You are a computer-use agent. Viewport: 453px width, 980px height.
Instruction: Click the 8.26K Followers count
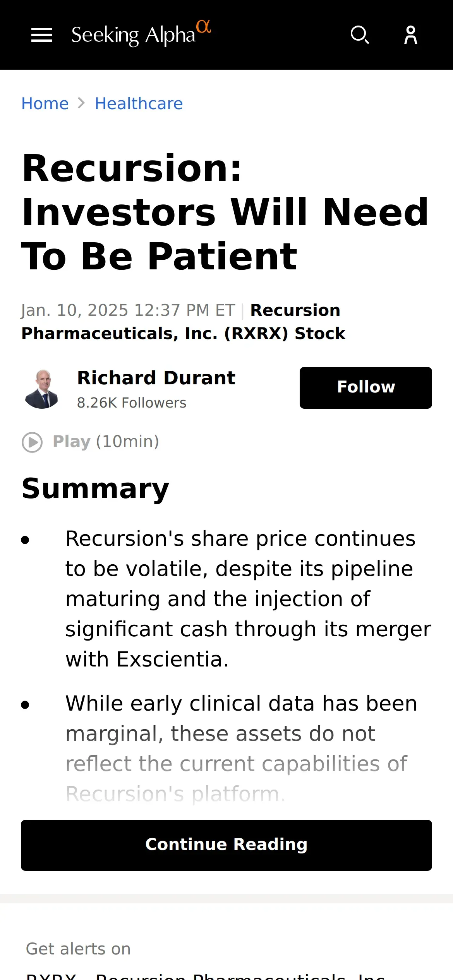132,403
